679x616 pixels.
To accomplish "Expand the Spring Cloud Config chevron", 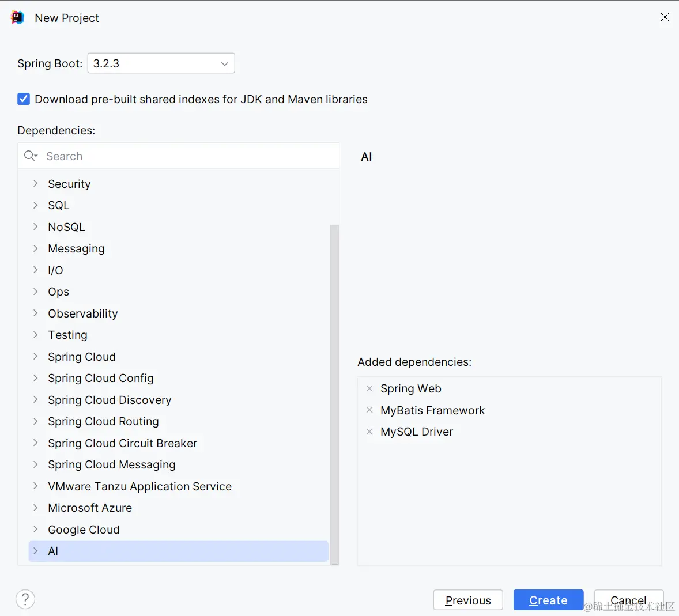I will (36, 378).
